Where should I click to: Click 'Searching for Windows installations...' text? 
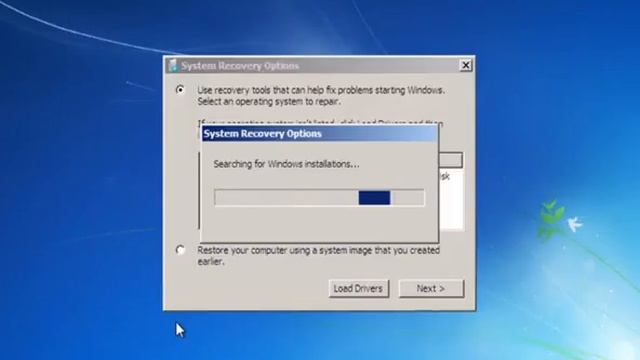287,164
